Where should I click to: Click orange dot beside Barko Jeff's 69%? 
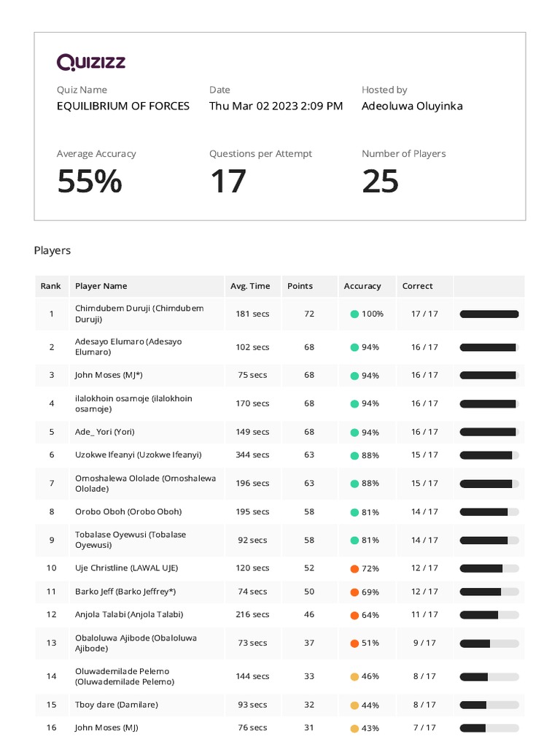(354, 592)
